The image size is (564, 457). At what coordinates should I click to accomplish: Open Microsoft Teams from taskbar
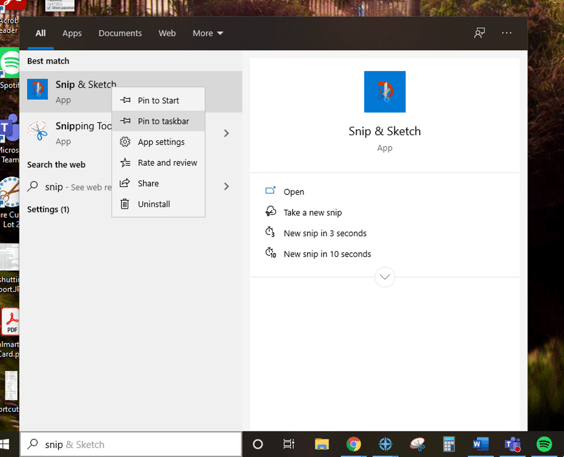513,444
